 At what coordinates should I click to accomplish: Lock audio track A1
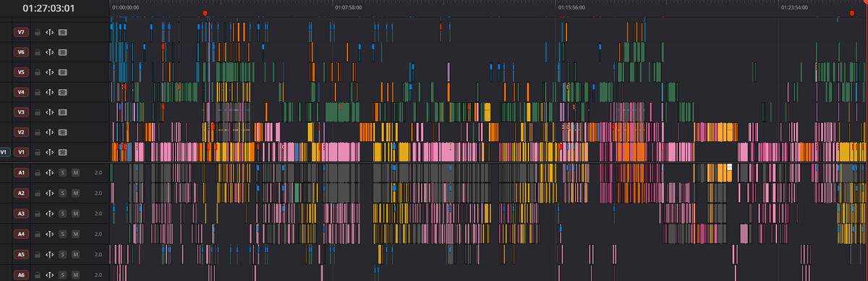tap(37, 173)
